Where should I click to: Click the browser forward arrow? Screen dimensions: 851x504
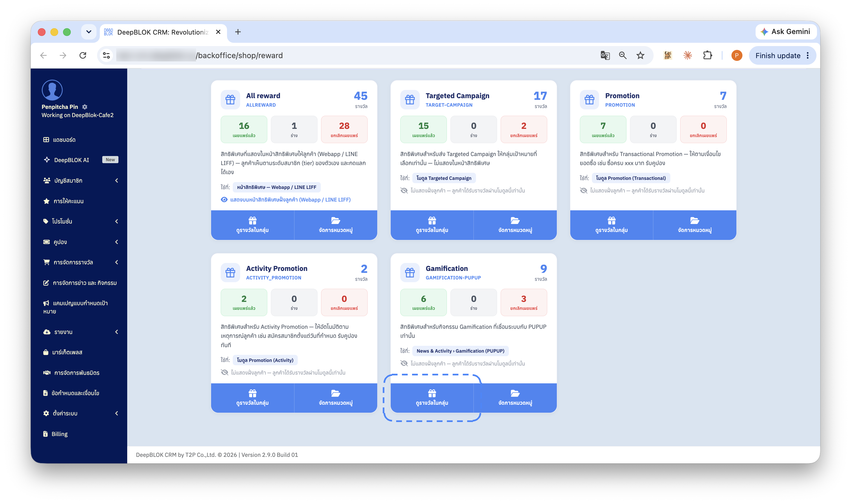(63, 55)
